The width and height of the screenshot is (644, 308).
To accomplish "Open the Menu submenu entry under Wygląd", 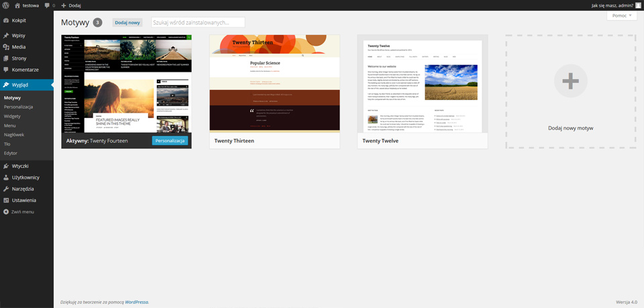I will (x=10, y=125).
